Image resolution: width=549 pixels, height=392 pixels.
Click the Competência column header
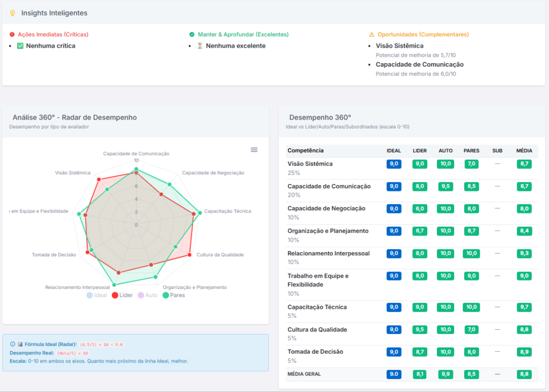coord(306,151)
